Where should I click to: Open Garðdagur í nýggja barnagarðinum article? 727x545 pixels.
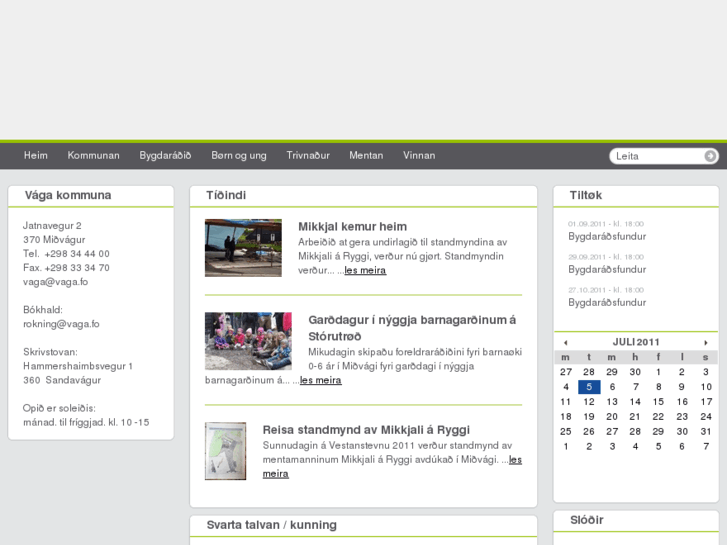click(x=412, y=328)
